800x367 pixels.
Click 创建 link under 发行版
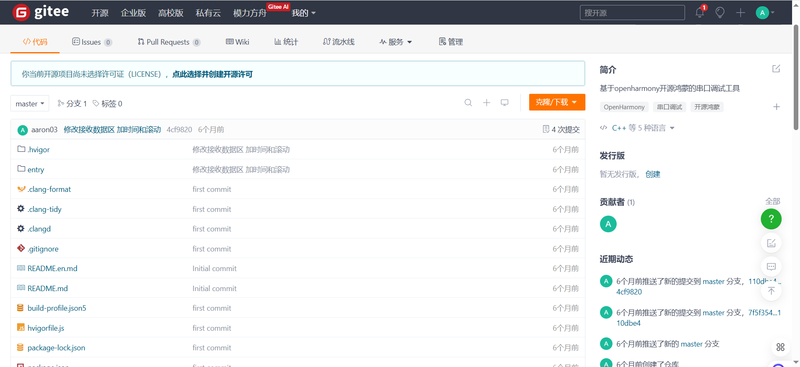653,174
